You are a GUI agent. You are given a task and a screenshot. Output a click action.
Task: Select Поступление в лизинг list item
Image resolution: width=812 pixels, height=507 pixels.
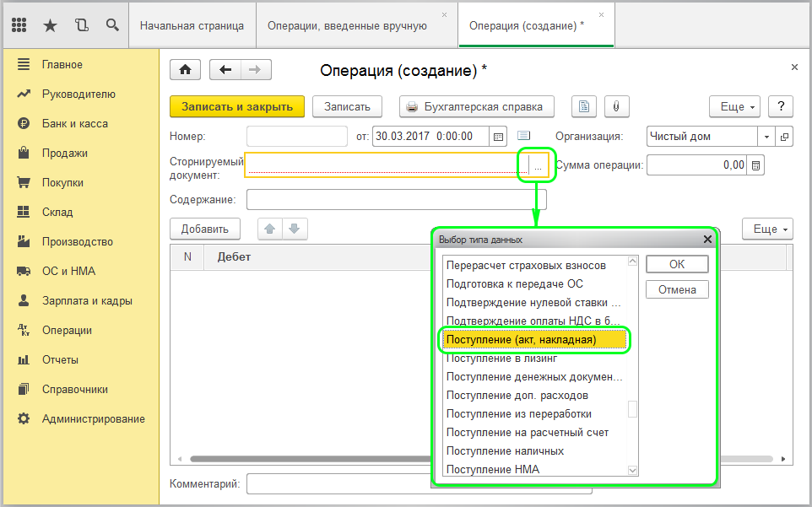click(501, 359)
